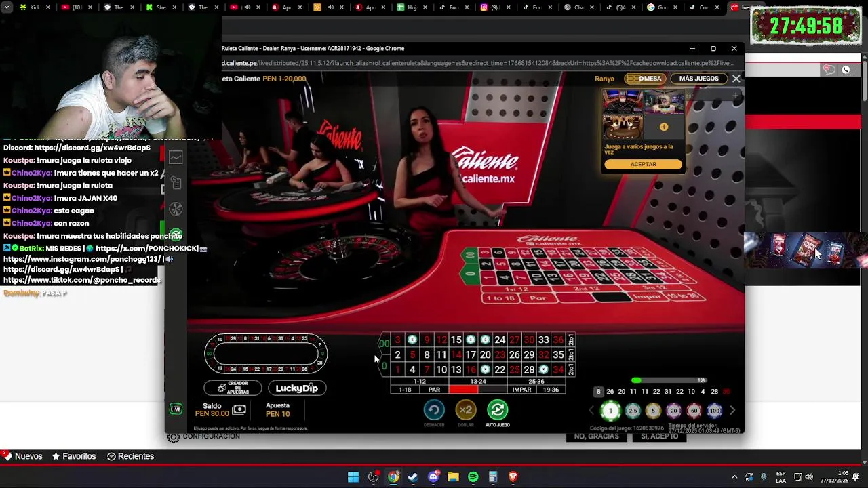This screenshot has height=488, width=868.
Task: Bet on PAR even numbers
Action: coord(434,390)
